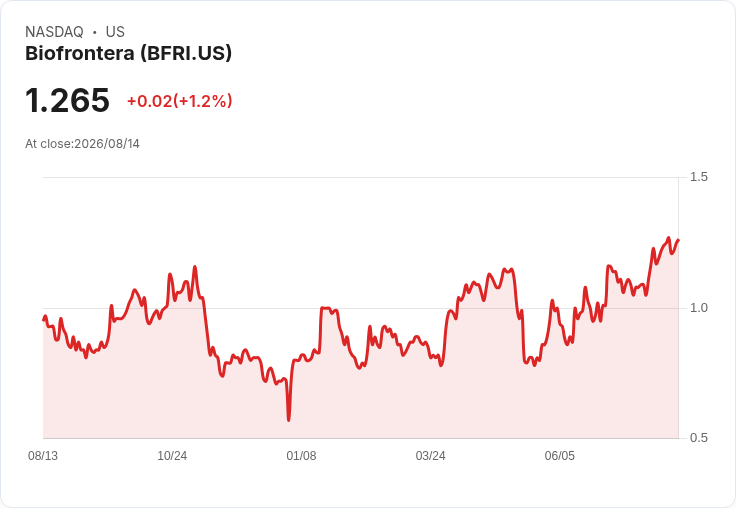Click the Biofrontera (BFRI.US) stock title
This screenshot has height=508, width=736.
pyautogui.click(x=128, y=54)
